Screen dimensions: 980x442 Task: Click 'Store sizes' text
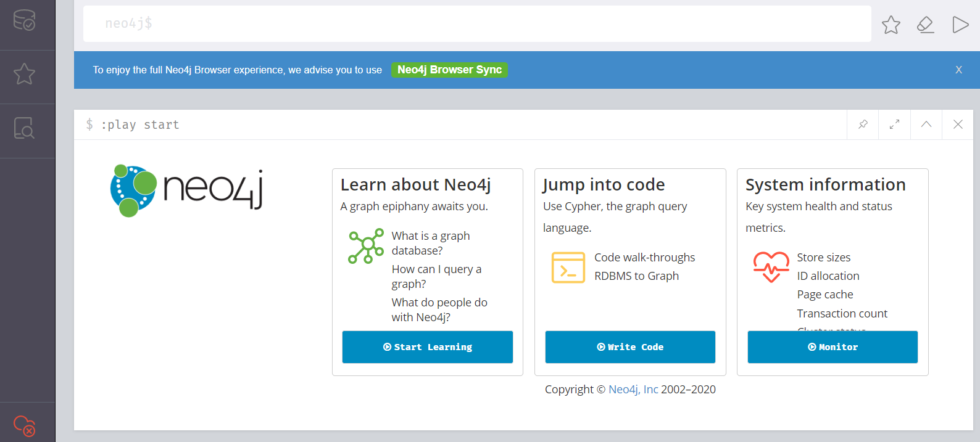(x=824, y=258)
